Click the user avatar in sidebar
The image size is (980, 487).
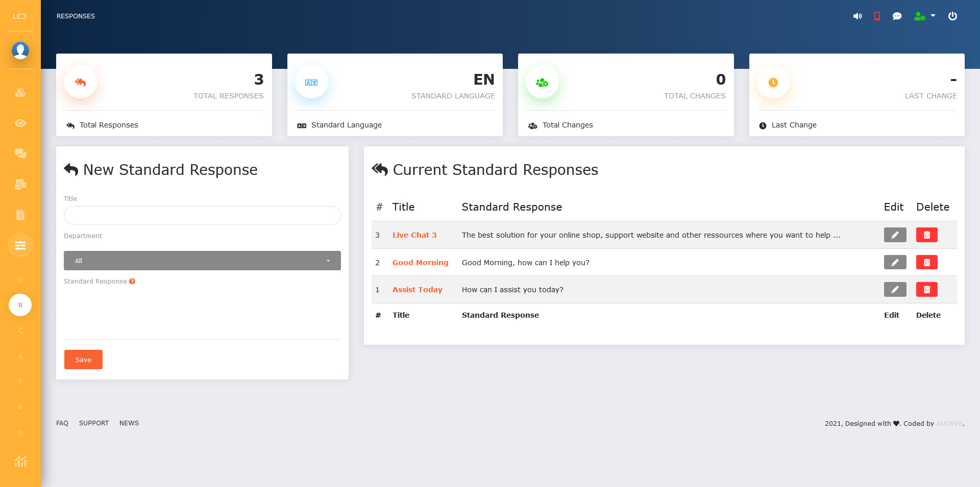20,50
